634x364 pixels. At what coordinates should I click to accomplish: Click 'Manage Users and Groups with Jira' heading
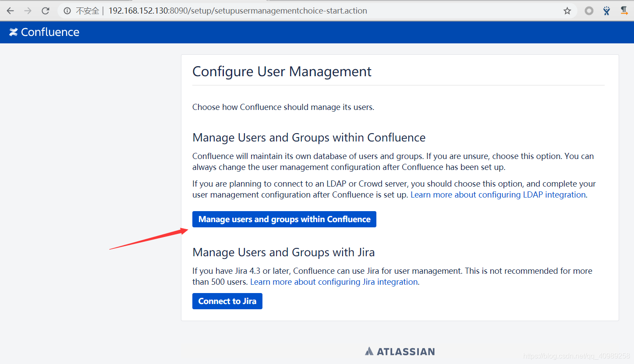point(283,252)
